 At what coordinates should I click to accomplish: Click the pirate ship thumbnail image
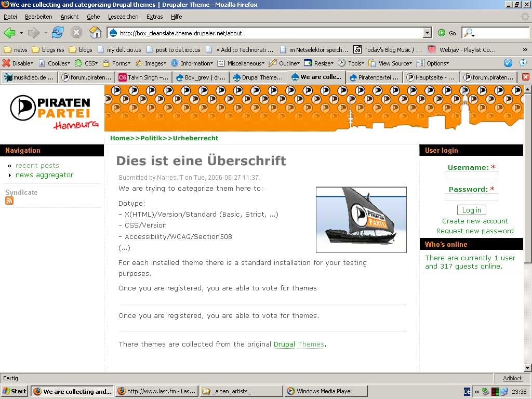(x=361, y=220)
